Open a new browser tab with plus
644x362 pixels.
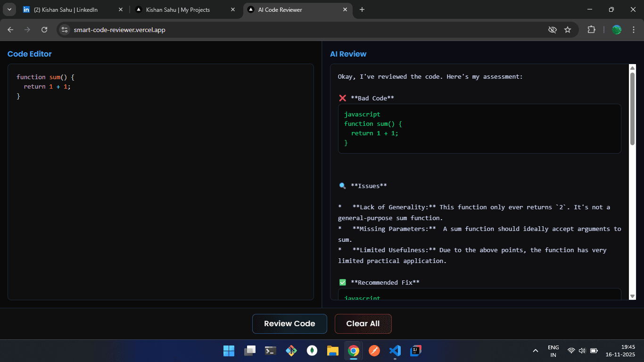click(x=362, y=9)
